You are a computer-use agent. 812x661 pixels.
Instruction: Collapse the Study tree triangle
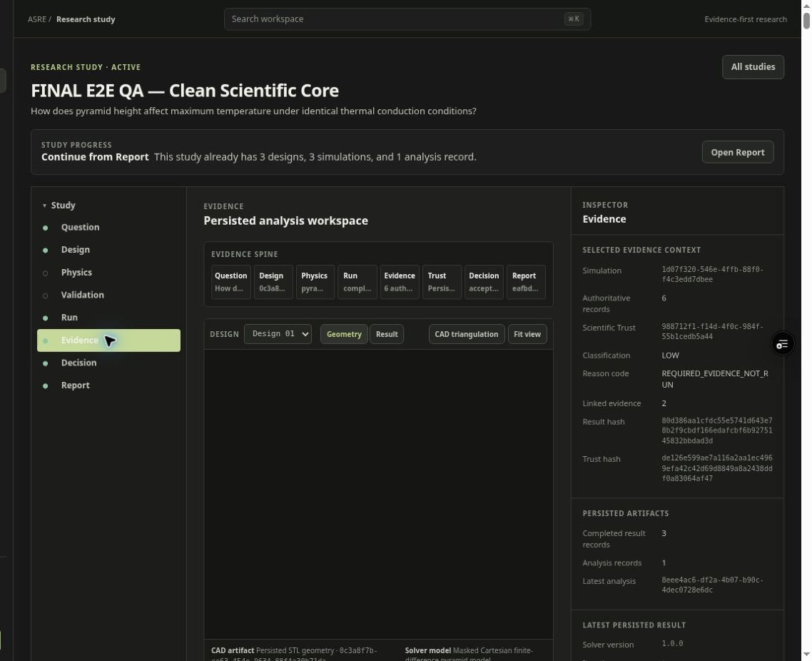pos(44,206)
